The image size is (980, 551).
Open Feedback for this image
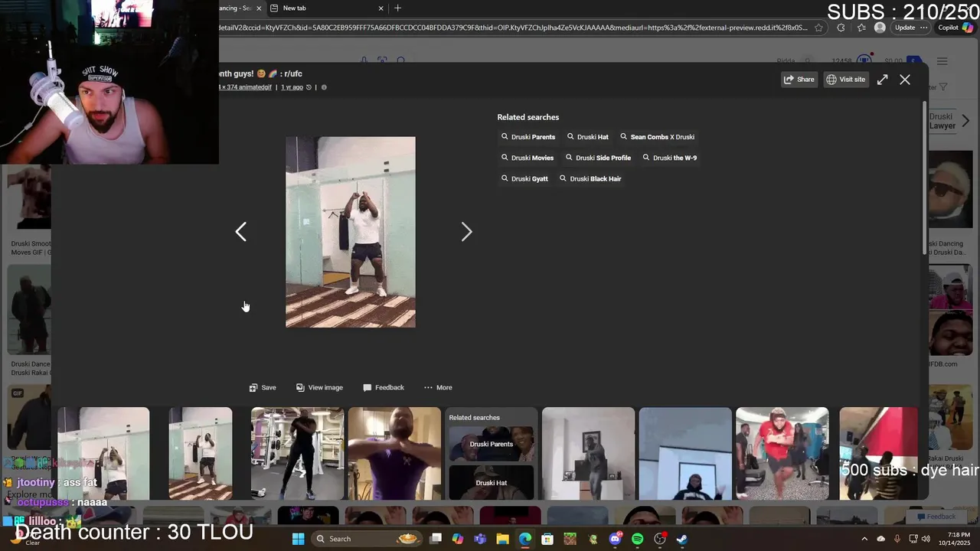(x=384, y=387)
